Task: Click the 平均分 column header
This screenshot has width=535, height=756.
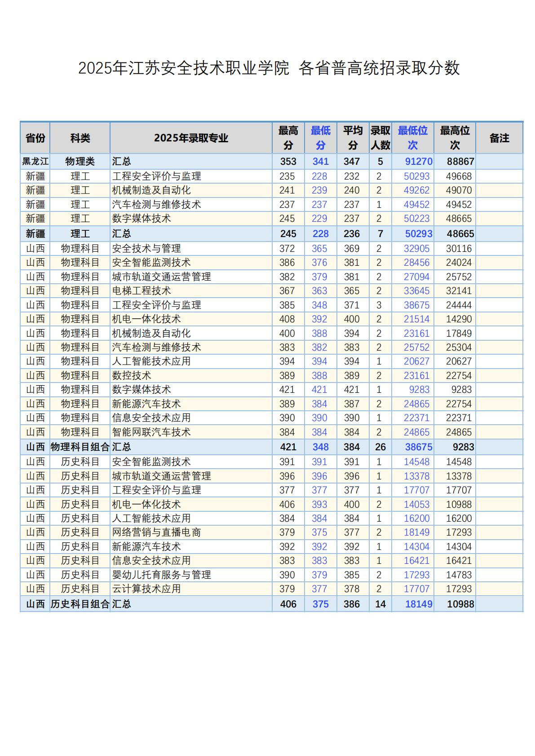Action: coord(353,138)
